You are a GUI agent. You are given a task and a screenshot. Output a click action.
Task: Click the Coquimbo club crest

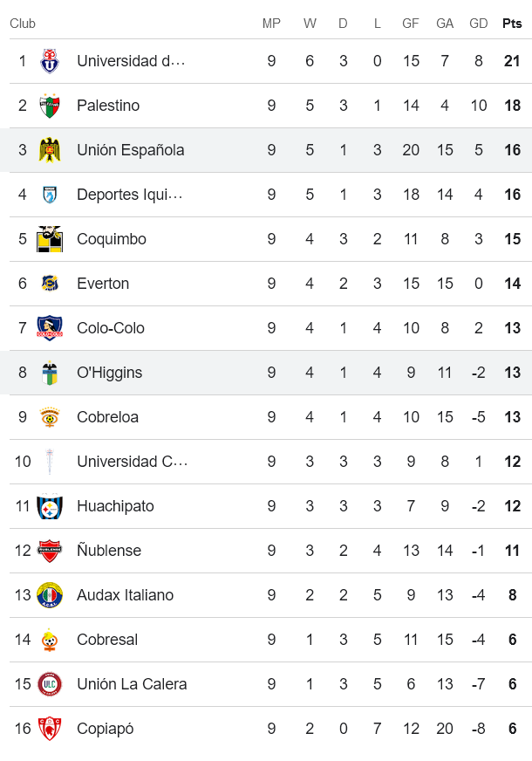[x=50, y=239]
